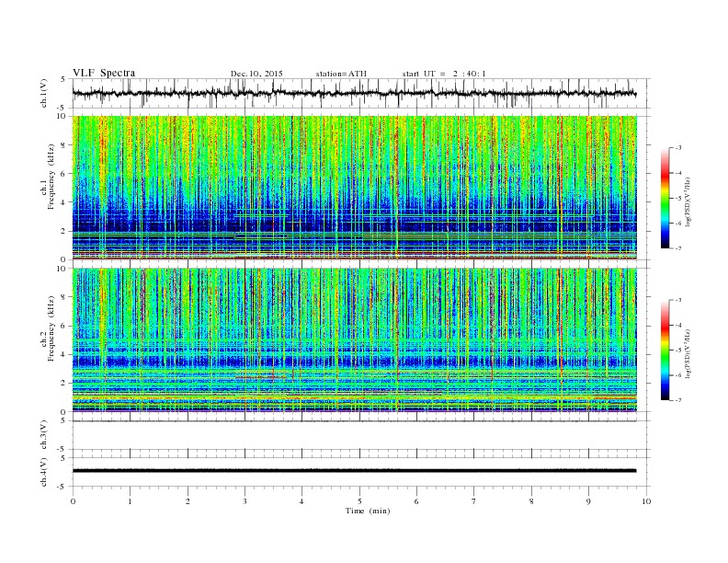Click the ch.1 spectrogram plot
The height and width of the screenshot is (563, 728).
(x=355, y=187)
